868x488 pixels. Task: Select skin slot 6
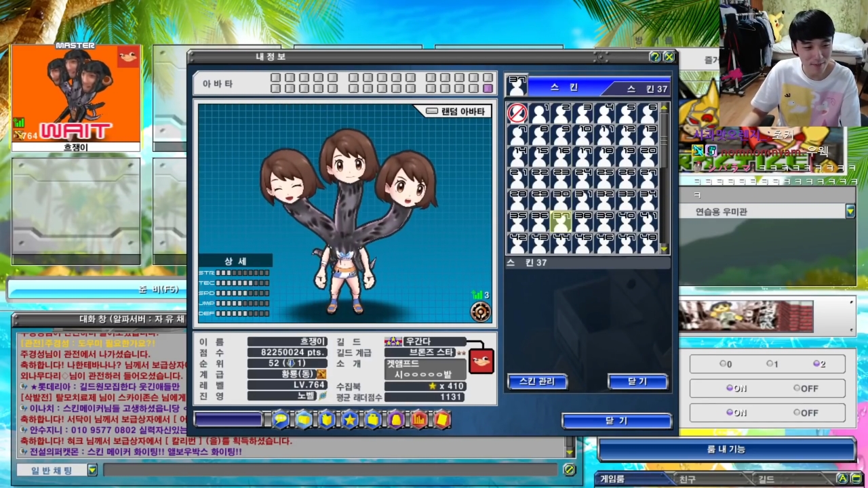[x=648, y=113]
